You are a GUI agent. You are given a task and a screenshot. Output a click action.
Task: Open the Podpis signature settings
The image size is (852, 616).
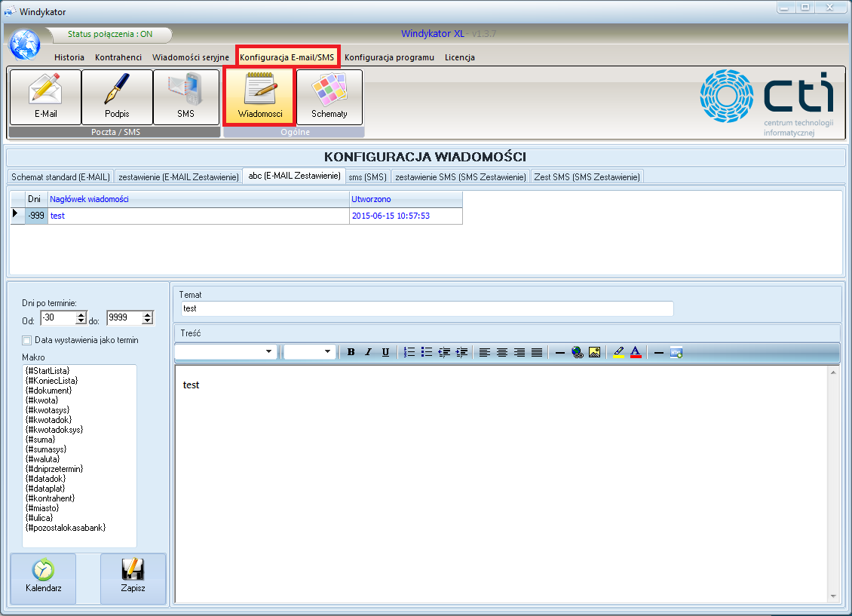point(117,97)
